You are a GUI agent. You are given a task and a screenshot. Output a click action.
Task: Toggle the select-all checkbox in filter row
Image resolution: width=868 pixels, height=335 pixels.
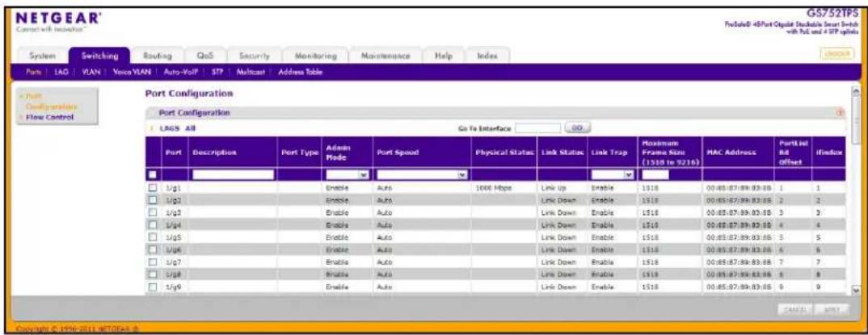tap(151, 174)
